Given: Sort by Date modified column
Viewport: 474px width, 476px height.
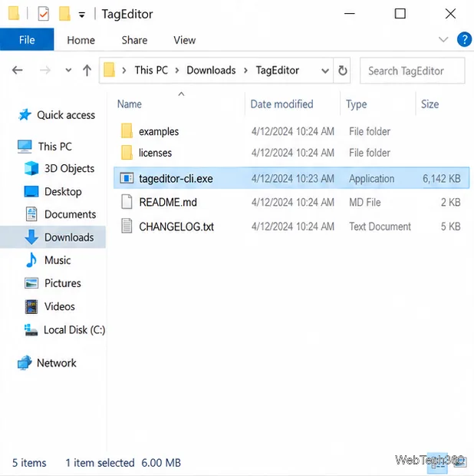Looking at the screenshot, I should pyautogui.click(x=281, y=104).
